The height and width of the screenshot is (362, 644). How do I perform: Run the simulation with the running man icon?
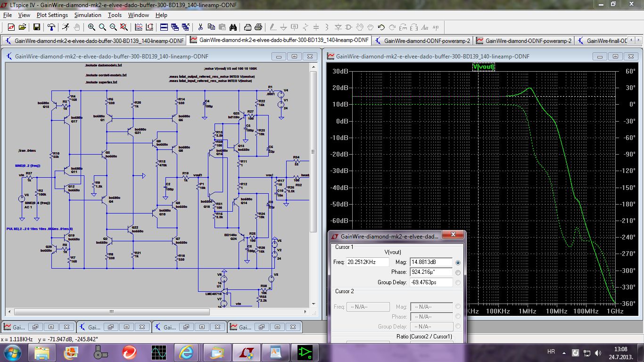(66, 27)
